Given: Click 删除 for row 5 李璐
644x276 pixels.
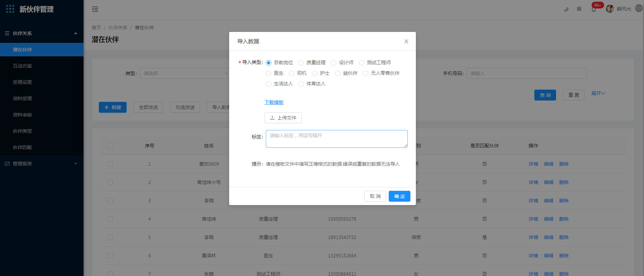Looking at the screenshot, I should pos(564,237).
